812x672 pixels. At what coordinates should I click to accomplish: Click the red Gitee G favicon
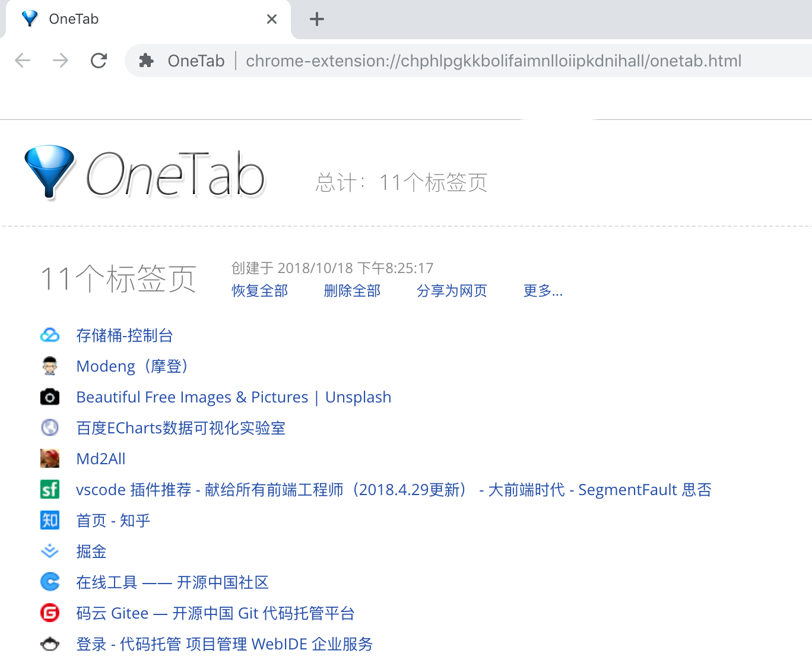50,613
